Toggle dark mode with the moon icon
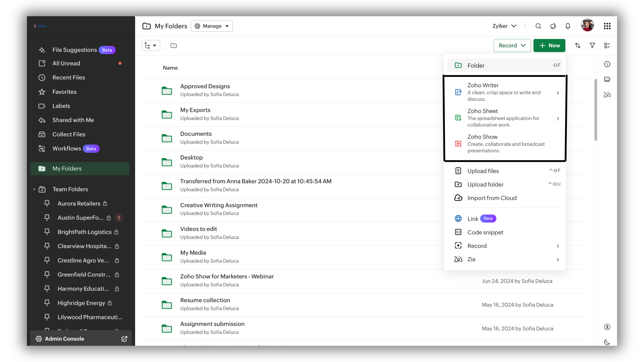The image size is (644, 362). [x=607, y=342]
